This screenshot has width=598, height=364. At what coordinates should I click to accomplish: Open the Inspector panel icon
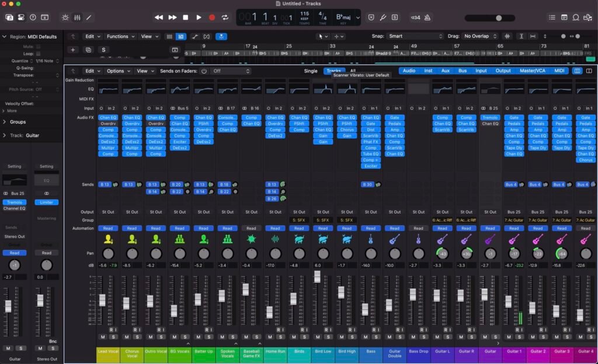tap(21, 17)
